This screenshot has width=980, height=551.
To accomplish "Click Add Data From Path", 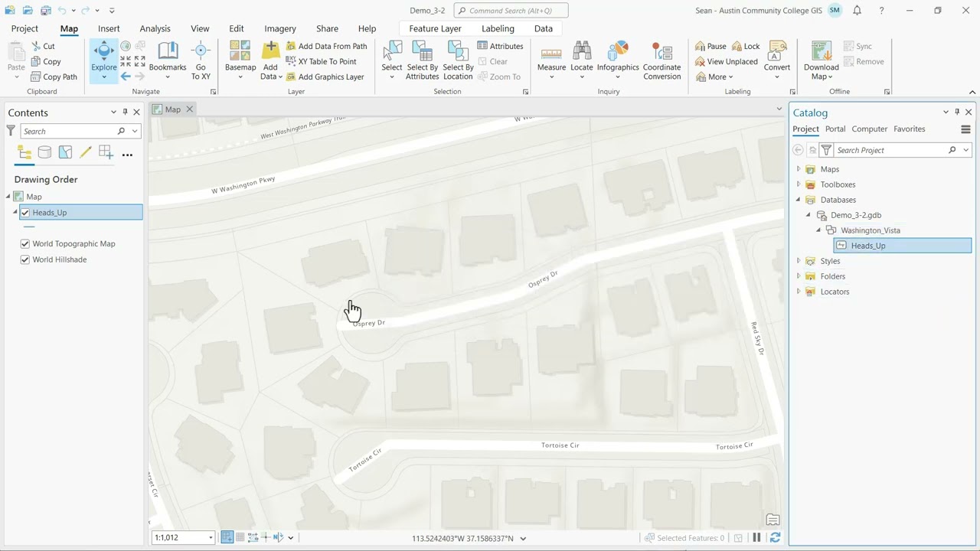I will [326, 46].
